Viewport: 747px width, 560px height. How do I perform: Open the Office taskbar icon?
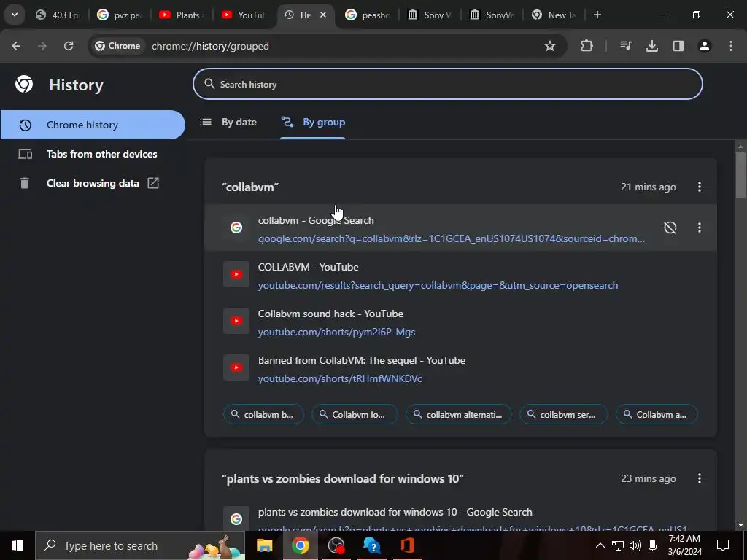coord(408,545)
